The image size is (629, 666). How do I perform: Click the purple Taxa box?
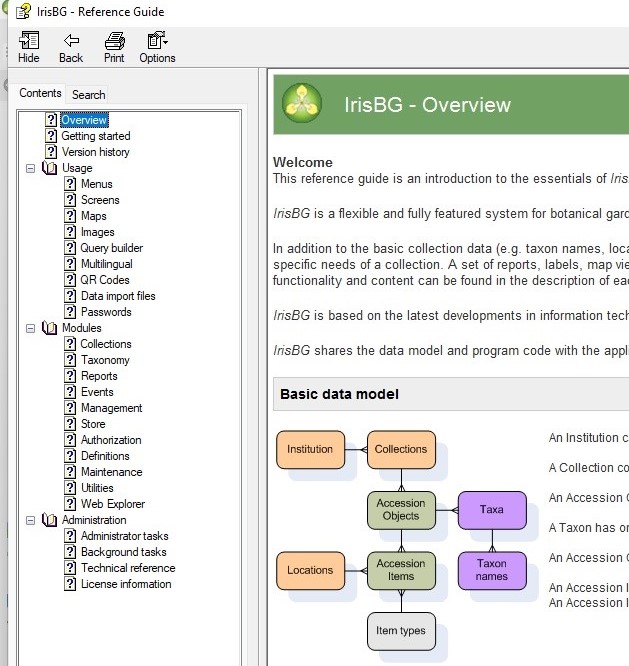point(491,510)
